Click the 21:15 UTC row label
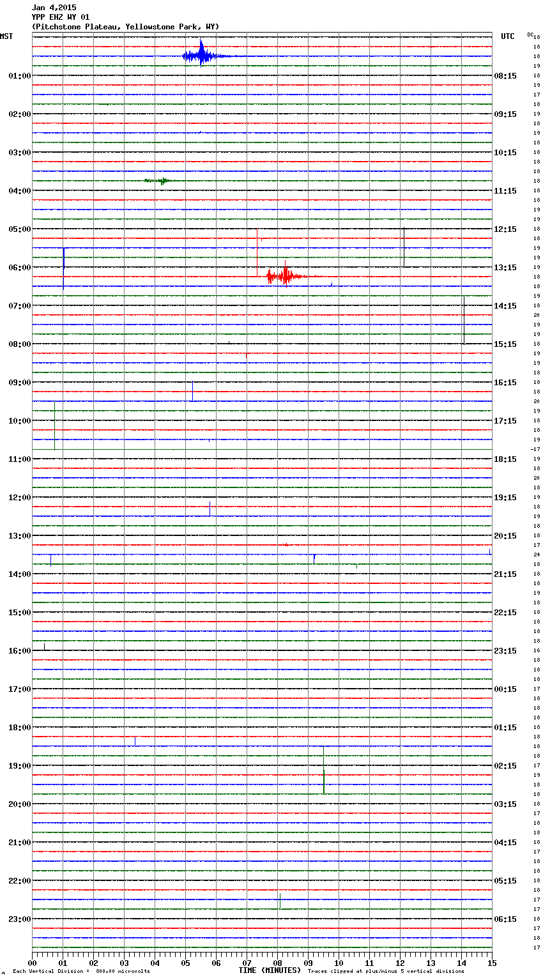Screen dimensions: 543x980 tap(505, 574)
